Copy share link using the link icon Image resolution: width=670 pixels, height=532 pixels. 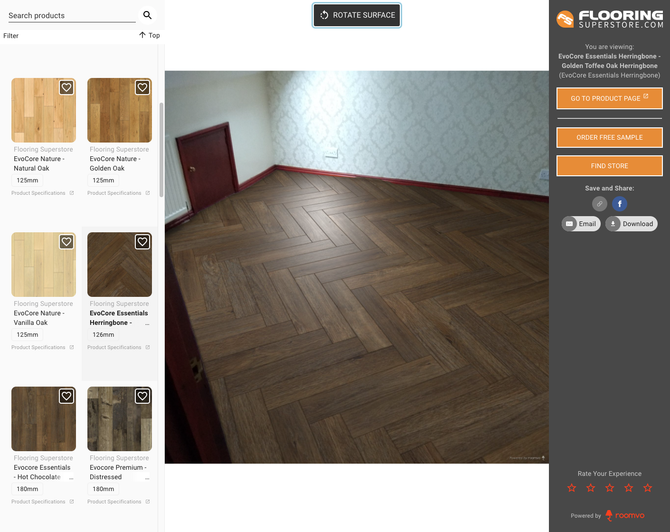(600, 204)
